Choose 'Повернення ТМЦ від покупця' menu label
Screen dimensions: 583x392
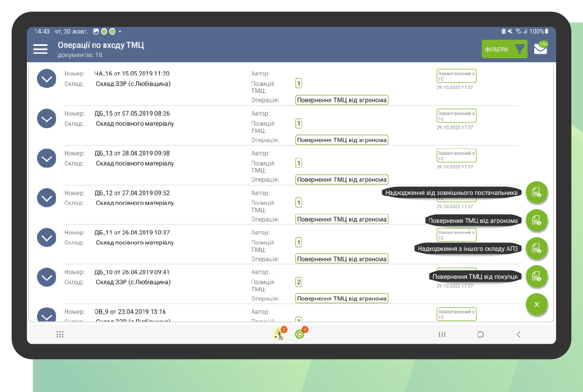coord(475,277)
